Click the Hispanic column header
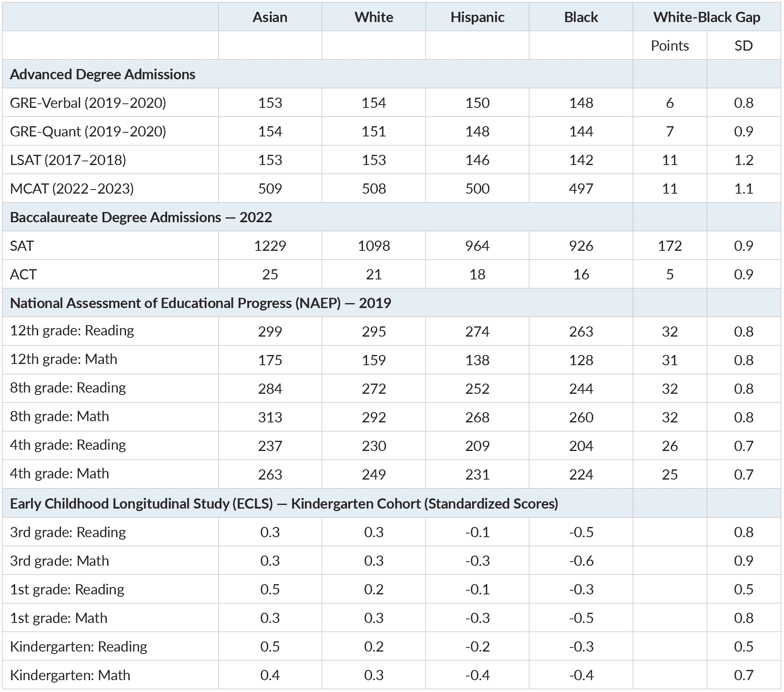Viewport: 784px width, 692px height. click(477, 17)
